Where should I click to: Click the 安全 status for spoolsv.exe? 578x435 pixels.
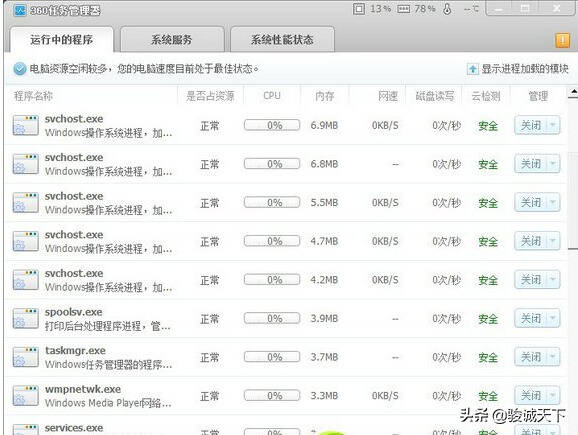click(x=488, y=319)
